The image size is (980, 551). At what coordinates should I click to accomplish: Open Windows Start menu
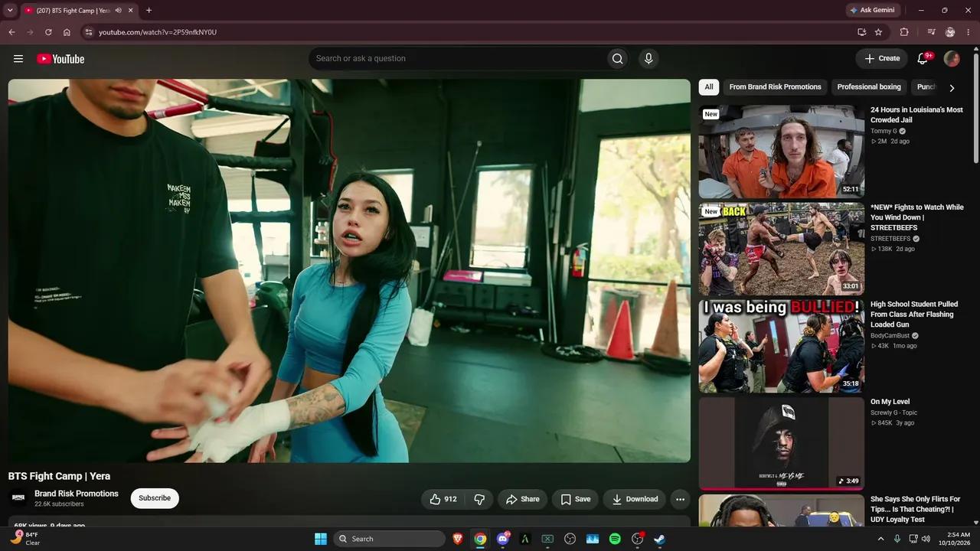(321, 539)
